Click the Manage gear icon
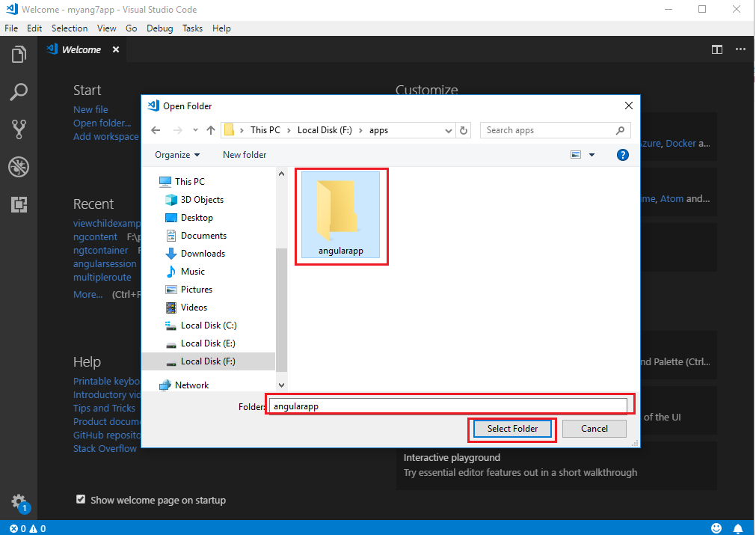Image resolution: width=756 pixels, height=535 pixels. [x=19, y=501]
